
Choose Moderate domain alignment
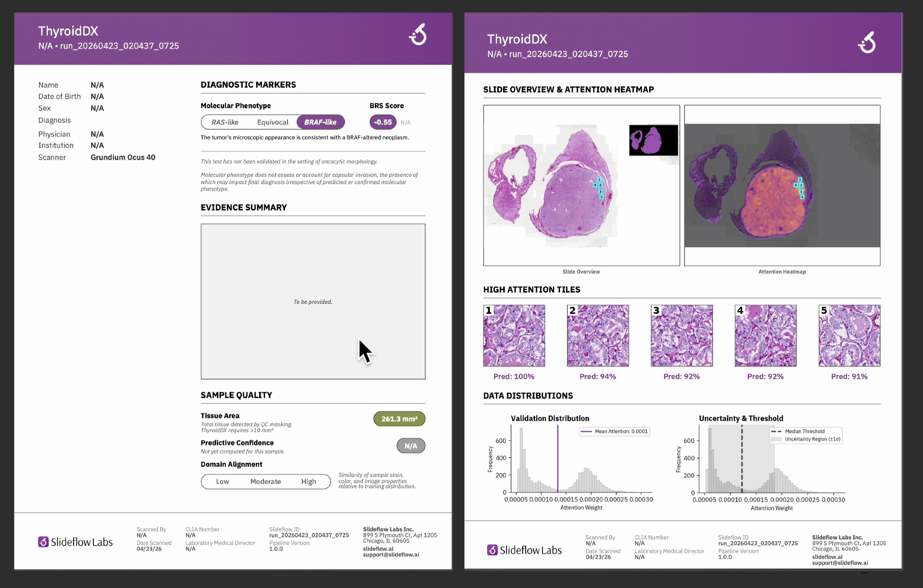(265, 482)
